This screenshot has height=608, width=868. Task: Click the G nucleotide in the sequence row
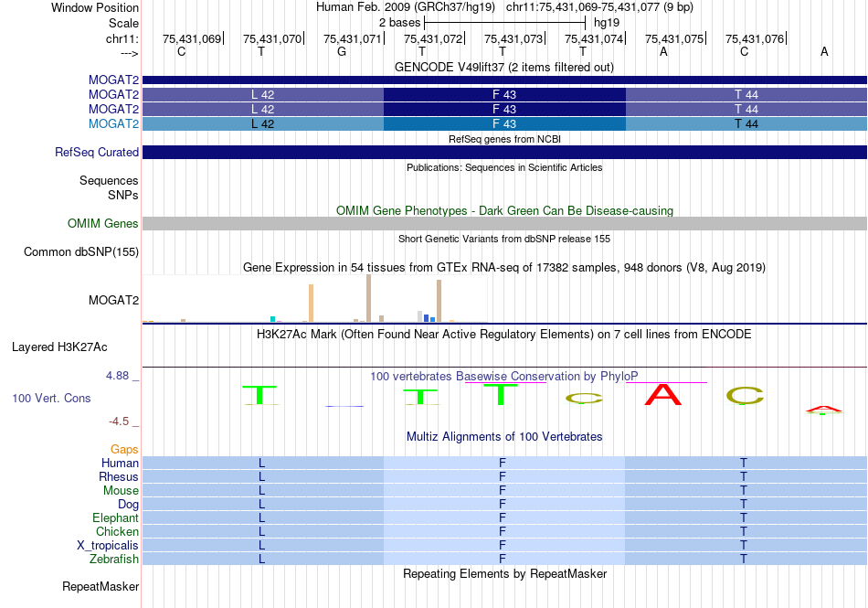[x=342, y=51]
